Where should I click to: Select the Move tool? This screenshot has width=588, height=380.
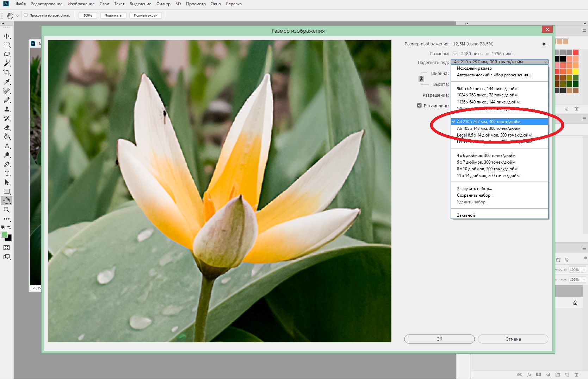click(x=7, y=36)
